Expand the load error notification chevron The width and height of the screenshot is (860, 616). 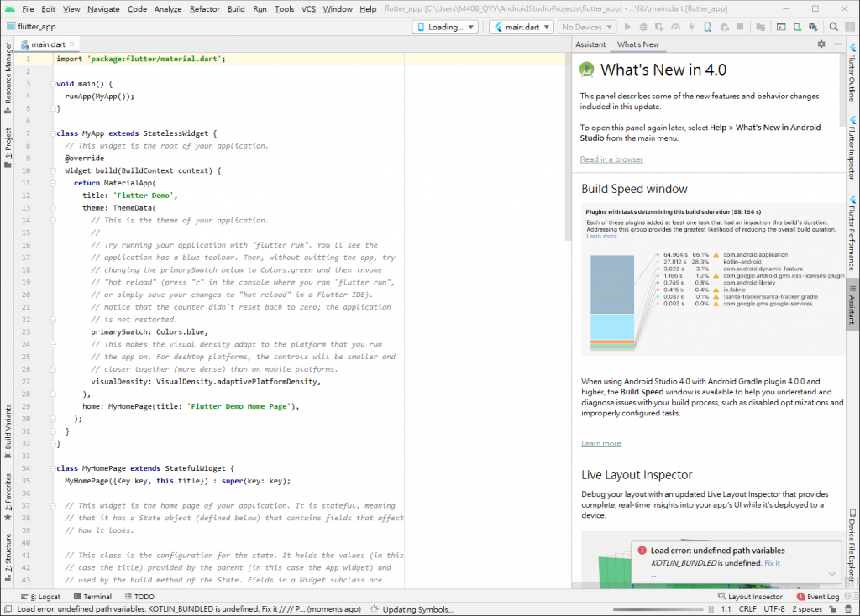coord(832,574)
